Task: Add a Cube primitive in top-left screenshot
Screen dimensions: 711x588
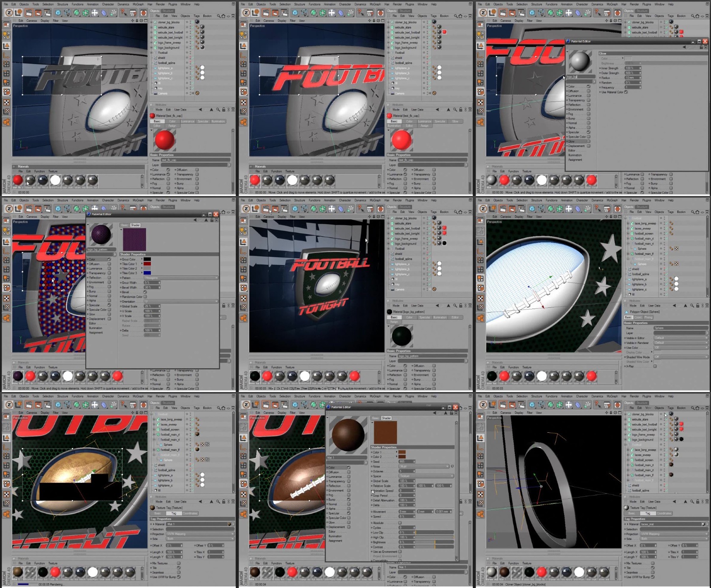Action: tap(58, 13)
